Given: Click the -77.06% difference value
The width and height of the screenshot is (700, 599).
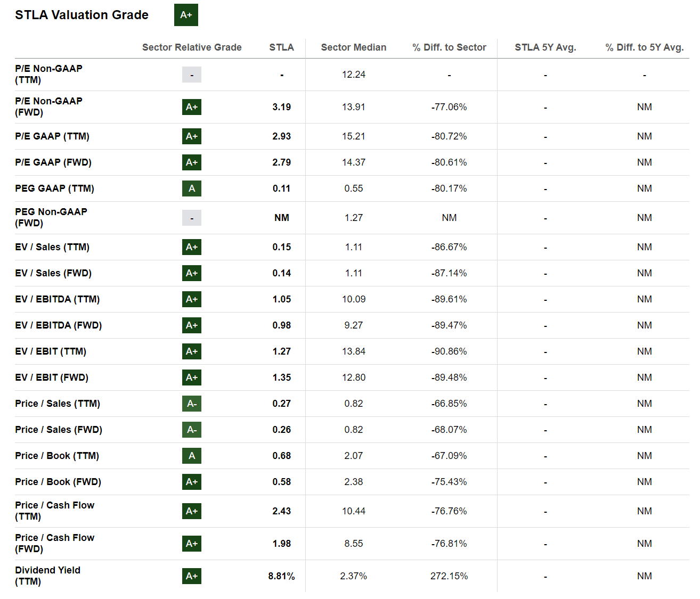Looking at the screenshot, I should (x=449, y=107).
